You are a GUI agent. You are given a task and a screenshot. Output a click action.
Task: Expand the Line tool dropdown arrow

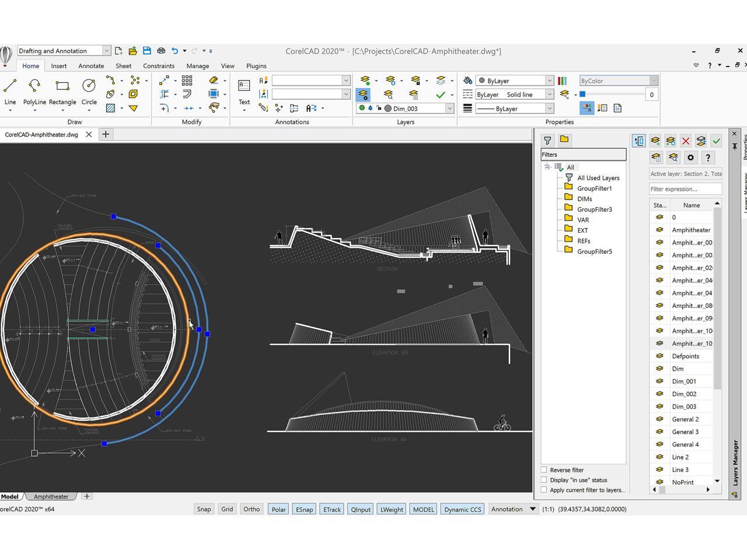[10, 110]
